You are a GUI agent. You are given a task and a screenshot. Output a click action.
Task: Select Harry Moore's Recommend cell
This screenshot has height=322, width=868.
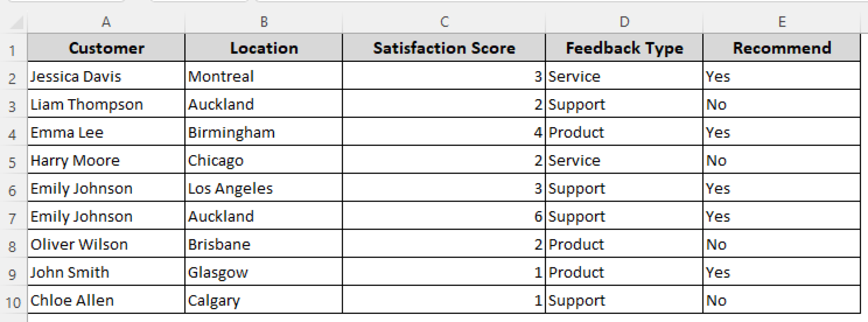click(781, 160)
